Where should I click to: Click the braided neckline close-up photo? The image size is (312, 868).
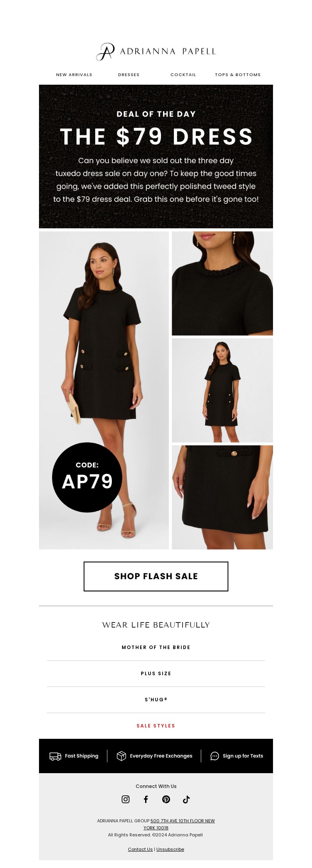[222, 283]
